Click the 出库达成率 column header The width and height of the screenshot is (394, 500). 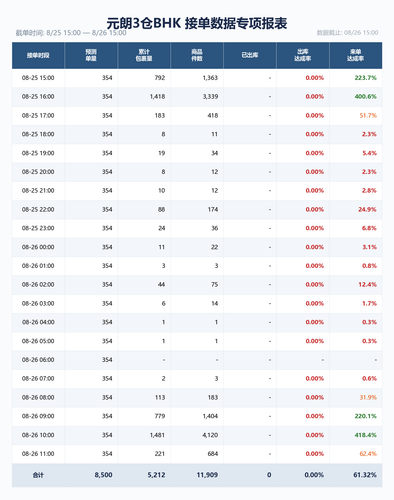pyautogui.click(x=303, y=55)
